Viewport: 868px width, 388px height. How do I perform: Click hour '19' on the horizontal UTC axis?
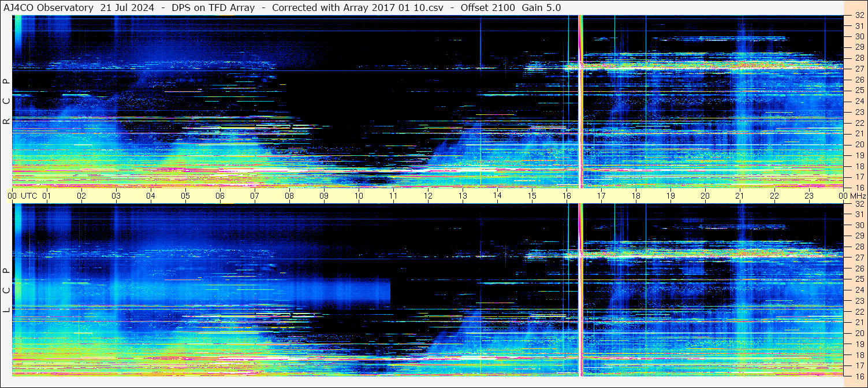coord(670,196)
